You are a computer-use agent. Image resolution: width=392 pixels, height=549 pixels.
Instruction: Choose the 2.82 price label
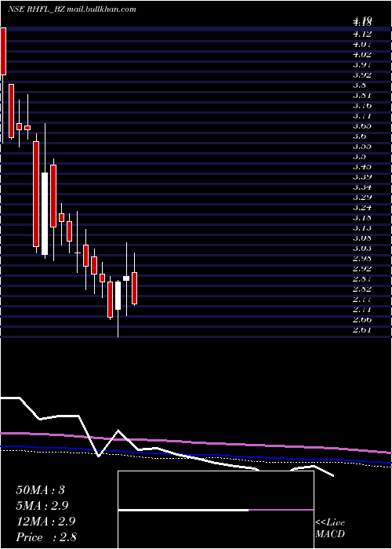(x=362, y=289)
